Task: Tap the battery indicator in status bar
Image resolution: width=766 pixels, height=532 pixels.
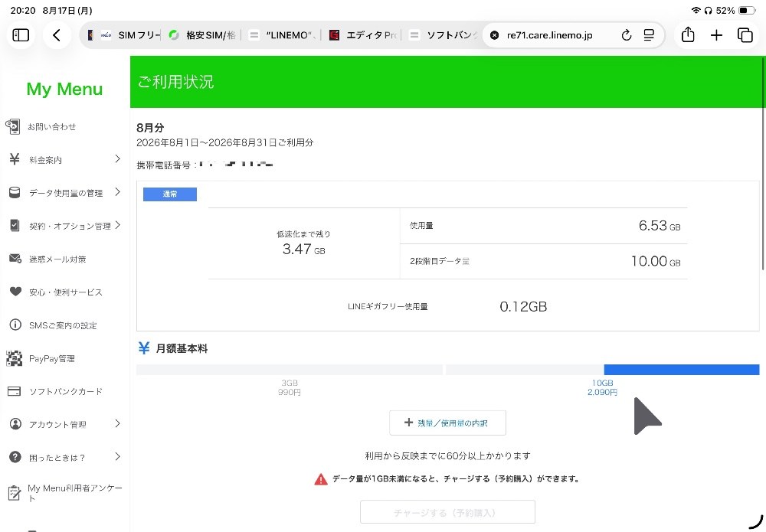Action: coord(746,10)
